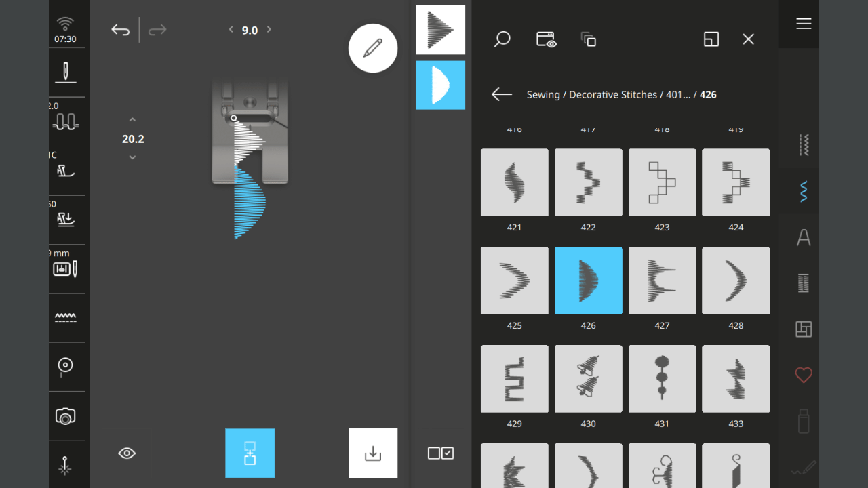Open the thread tension setting

click(66, 121)
